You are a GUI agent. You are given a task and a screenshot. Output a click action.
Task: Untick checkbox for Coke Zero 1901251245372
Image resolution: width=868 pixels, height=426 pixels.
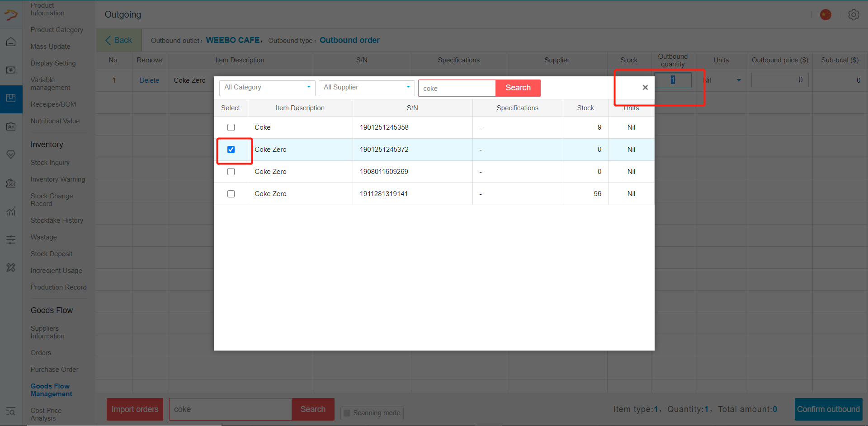(x=231, y=150)
